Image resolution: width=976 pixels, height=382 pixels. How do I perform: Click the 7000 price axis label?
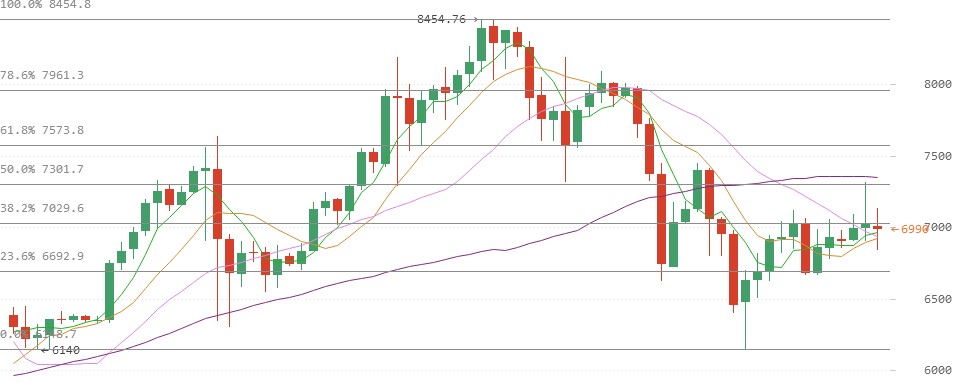click(x=938, y=227)
